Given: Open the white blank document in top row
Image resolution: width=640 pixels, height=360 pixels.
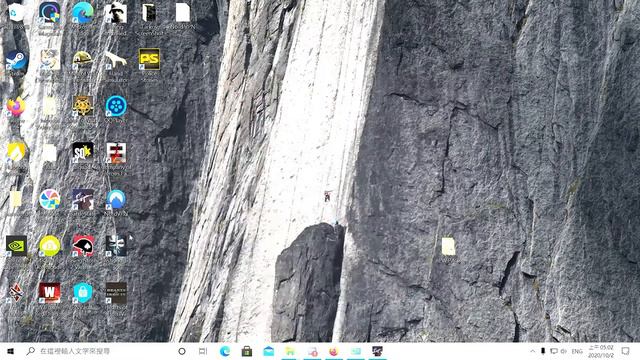Looking at the screenshot, I should click(182, 13).
